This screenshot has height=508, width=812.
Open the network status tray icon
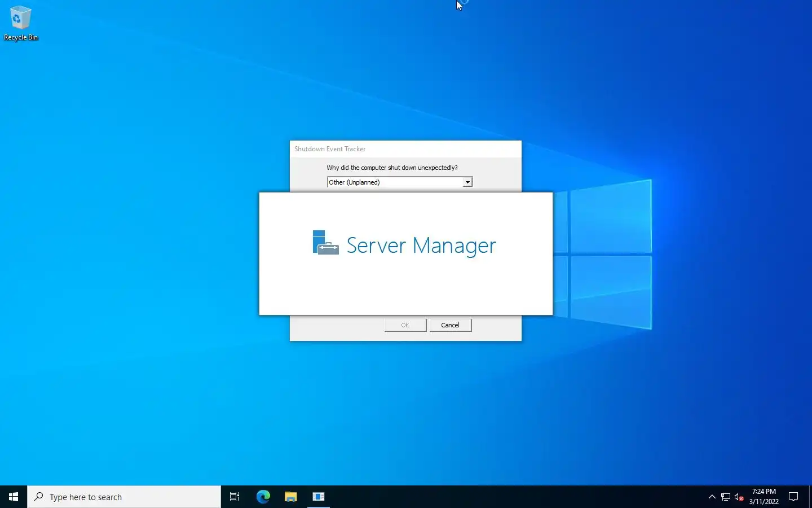coord(726,497)
